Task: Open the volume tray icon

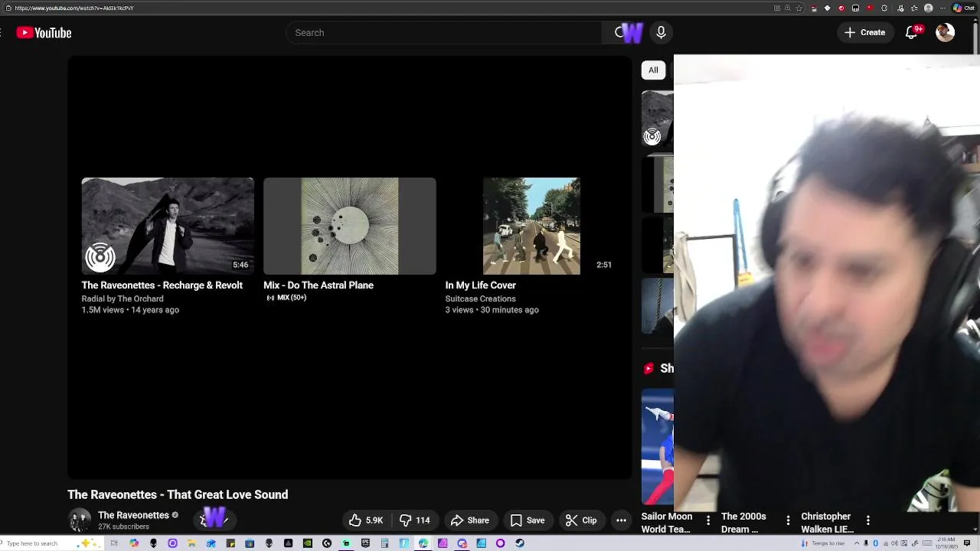Action: pyautogui.click(x=894, y=543)
